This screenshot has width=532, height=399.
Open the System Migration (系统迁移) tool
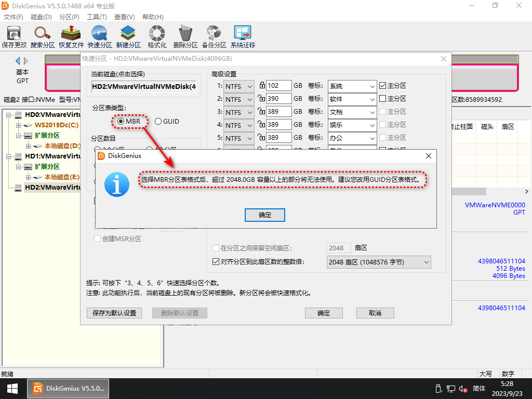243,37
